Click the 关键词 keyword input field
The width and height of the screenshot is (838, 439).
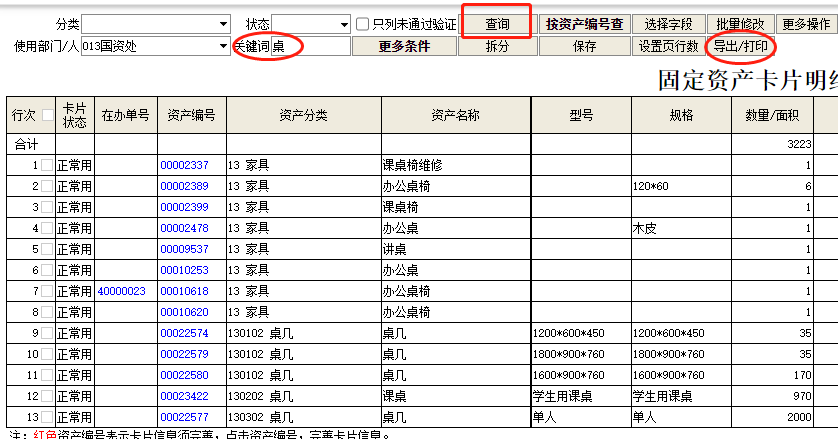pos(310,46)
